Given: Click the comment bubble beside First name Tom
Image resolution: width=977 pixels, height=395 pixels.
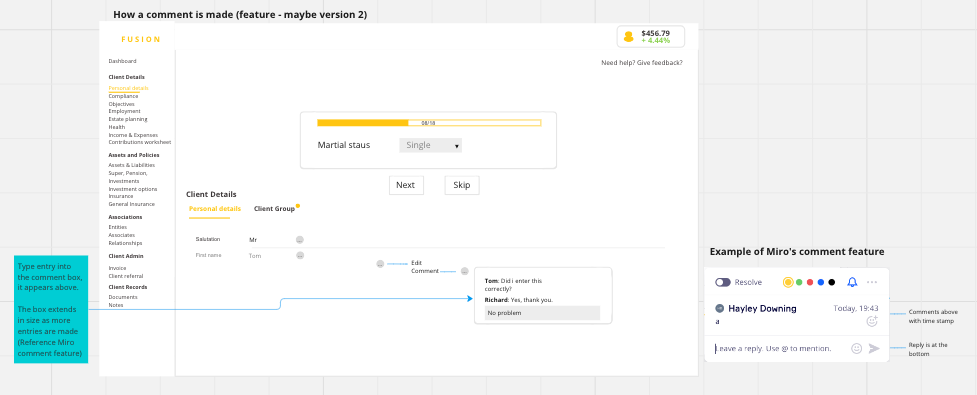Looking at the screenshot, I should tap(300, 255).
